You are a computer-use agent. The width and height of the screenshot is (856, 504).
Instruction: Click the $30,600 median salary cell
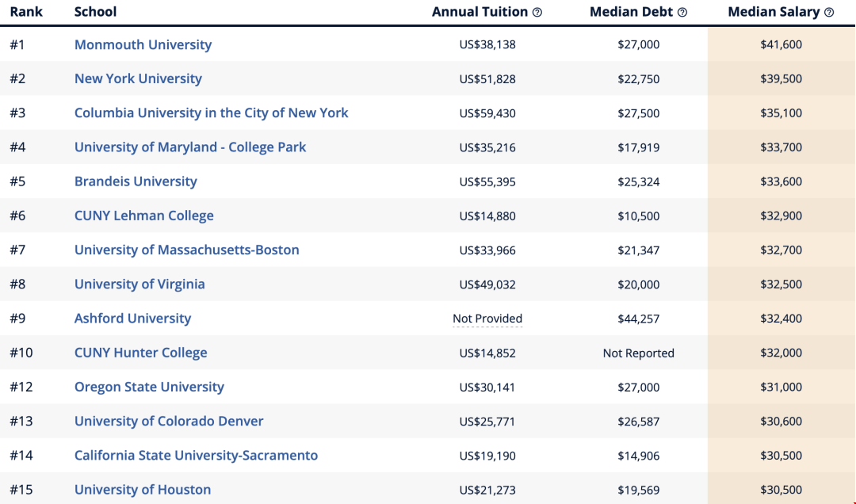[x=781, y=422]
